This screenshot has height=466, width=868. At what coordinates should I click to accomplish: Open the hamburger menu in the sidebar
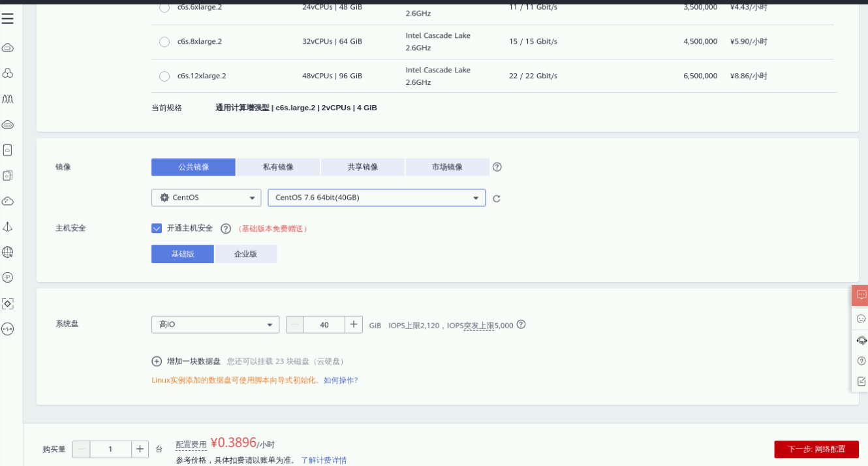click(8, 19)
